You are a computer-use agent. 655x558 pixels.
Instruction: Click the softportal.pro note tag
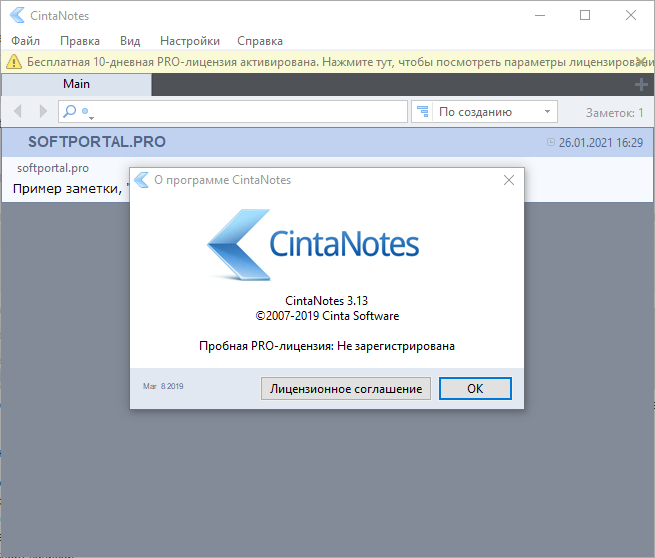click(x=53, y=168)
